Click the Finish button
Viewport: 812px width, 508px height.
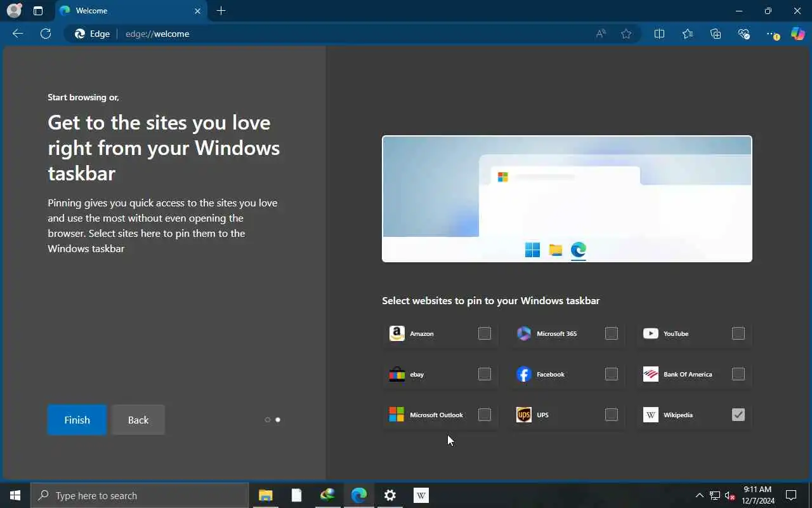click(77, 420)
